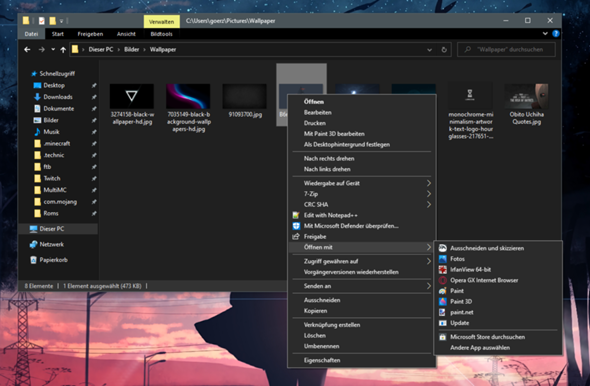Expand the CRC SHA submenu

click(362, 205)
